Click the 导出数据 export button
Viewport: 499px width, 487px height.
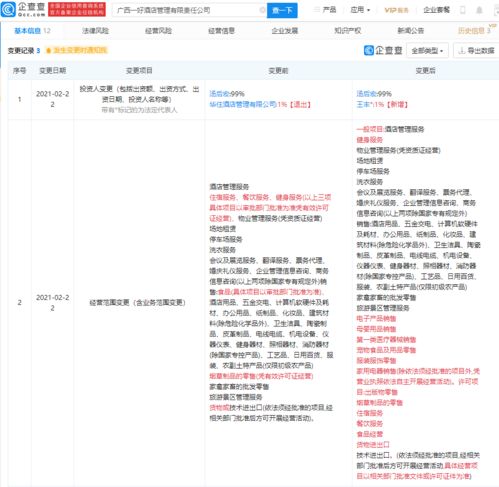point(476,51)
